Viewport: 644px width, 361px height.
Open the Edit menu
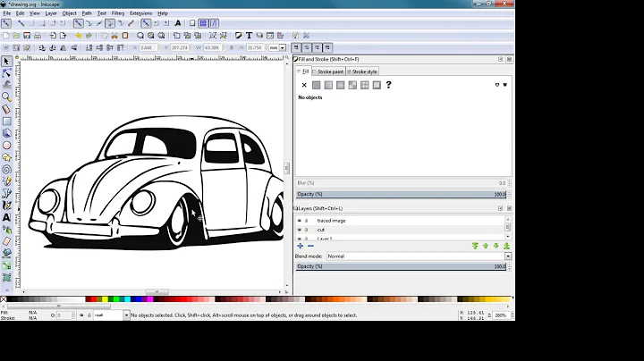[x=20, y=13]
